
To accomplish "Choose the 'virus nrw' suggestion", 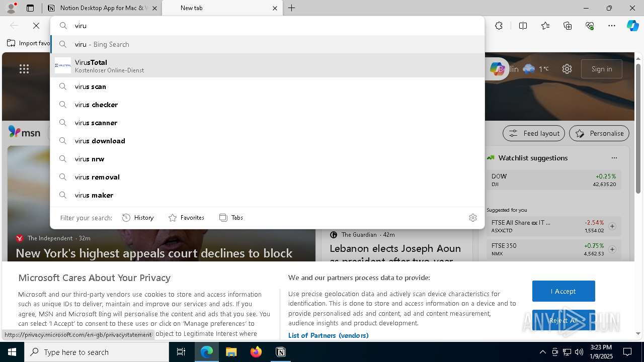I will [267, 159].
